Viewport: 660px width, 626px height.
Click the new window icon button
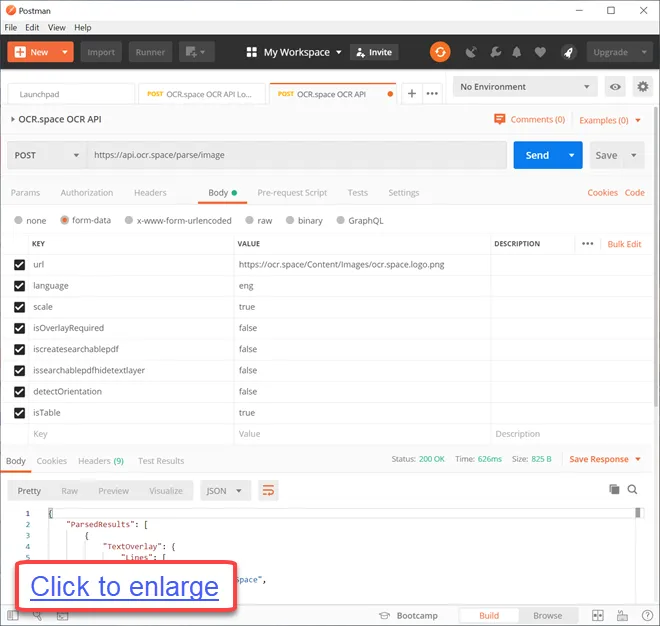point(196,52)
